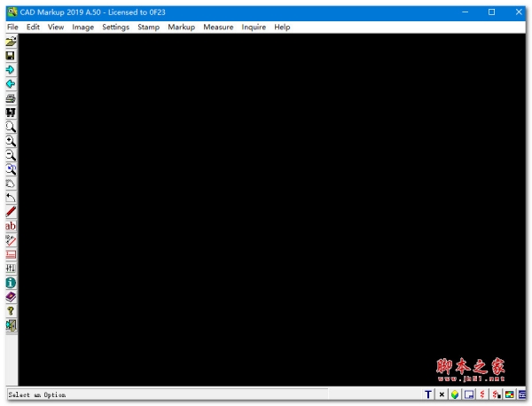Image resolution: width=532 pixels, height=406 pixels.
Task: Click the rightmost dark blue status icon
Action: 522,394
